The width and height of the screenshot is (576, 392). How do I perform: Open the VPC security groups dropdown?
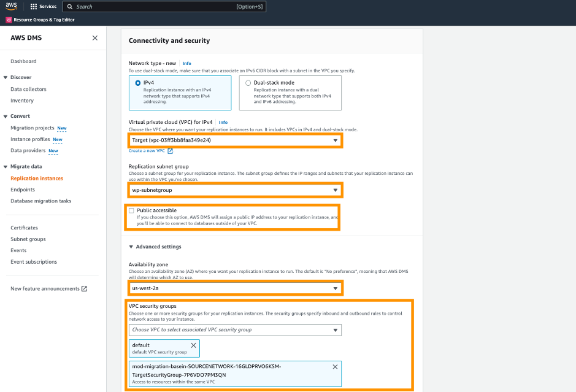235,330
